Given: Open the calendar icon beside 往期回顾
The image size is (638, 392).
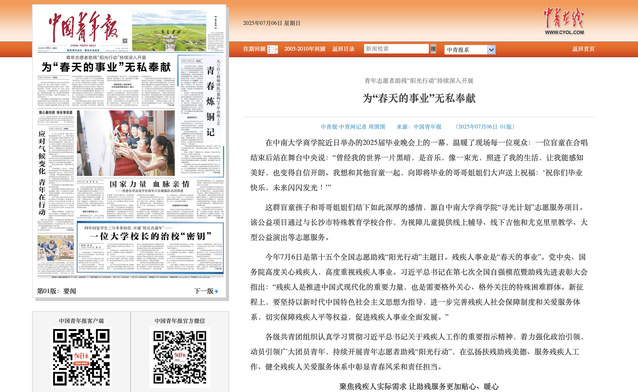Looking at the screenshot, I should coord(272,49).
